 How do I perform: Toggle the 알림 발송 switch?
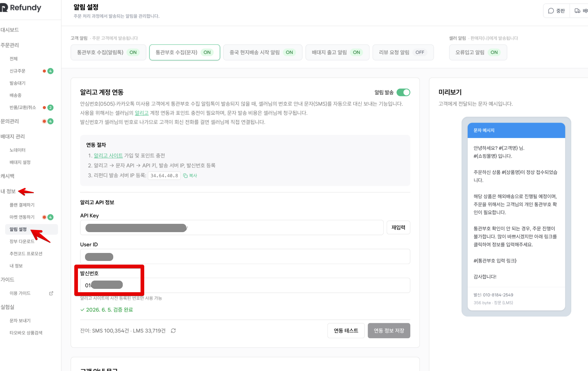click(x=403, y=92)
